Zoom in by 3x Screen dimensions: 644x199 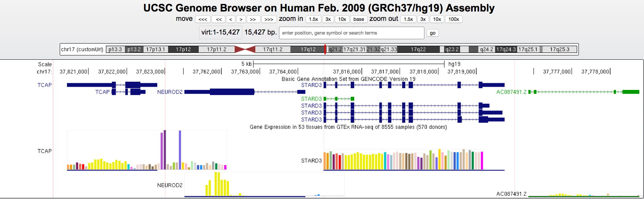click(328, 19)
